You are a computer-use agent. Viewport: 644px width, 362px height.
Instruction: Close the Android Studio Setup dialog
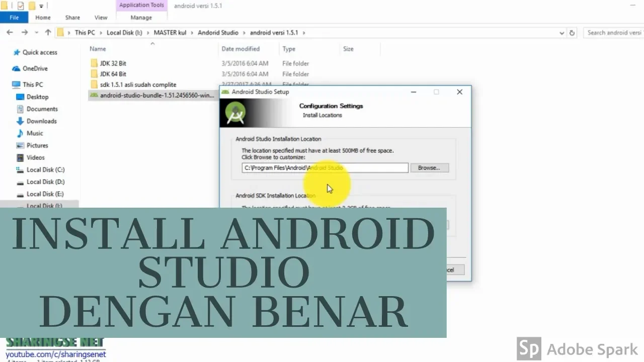pyautogui.click(x=459, y=92)
